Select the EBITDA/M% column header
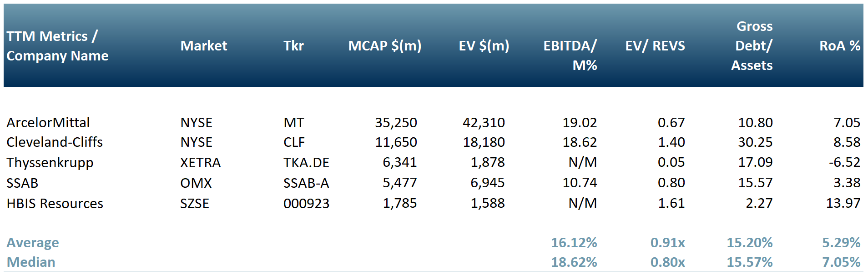 tap(570, 55)
